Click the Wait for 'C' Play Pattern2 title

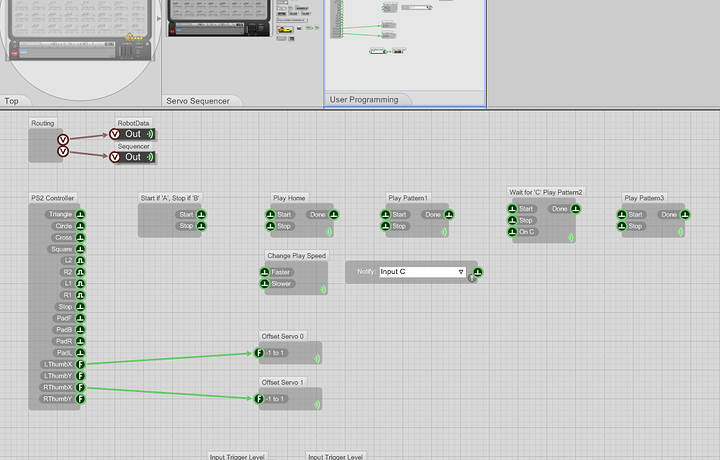(x=546, y=192)
